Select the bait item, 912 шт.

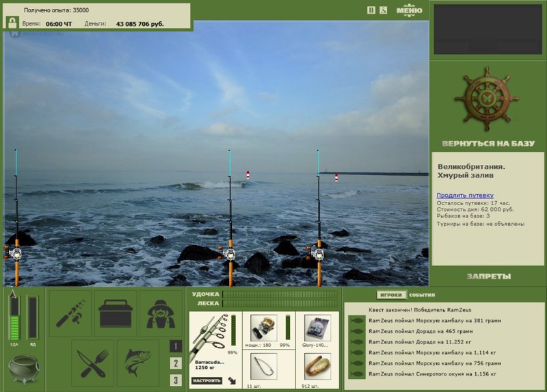pos(317,367)
